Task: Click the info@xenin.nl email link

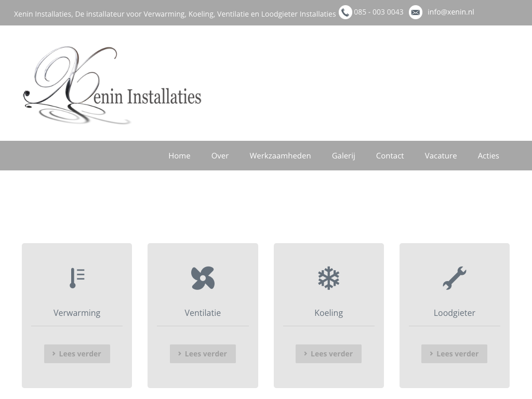Action: pyautogui.click(x=450, y=12)
